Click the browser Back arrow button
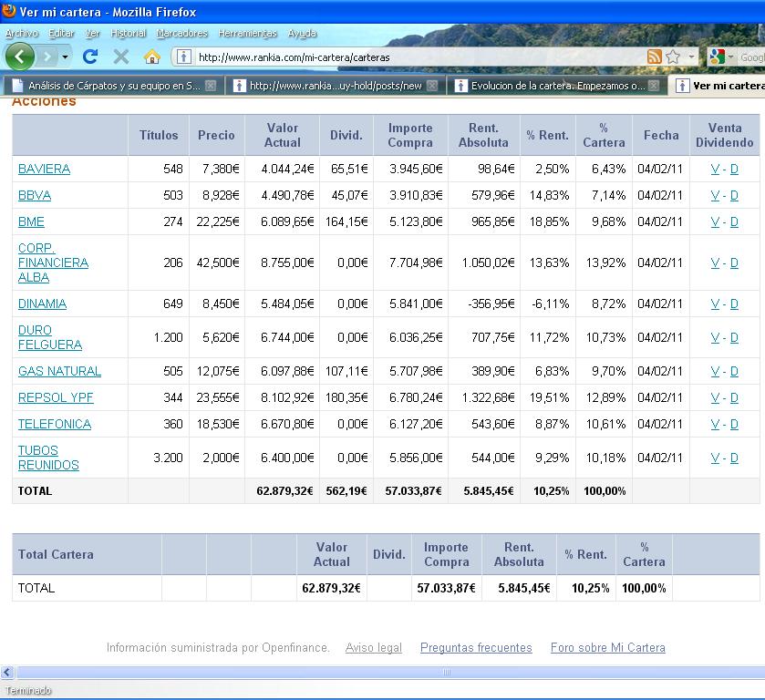This screenshot has height=700, width=765. tap(19, 57)
